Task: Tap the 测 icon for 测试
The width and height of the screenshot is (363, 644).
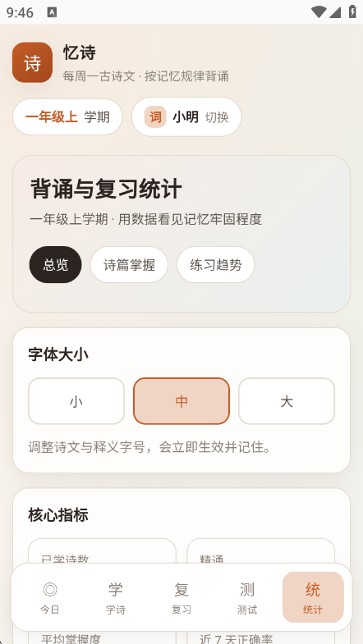Action: [247, 589]
